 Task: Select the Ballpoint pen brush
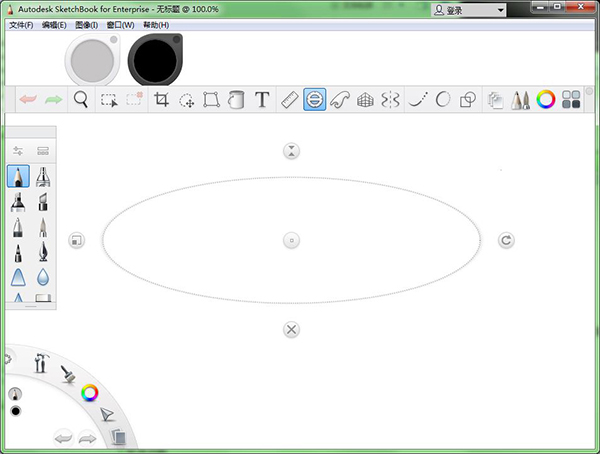[x=18, y=227]
